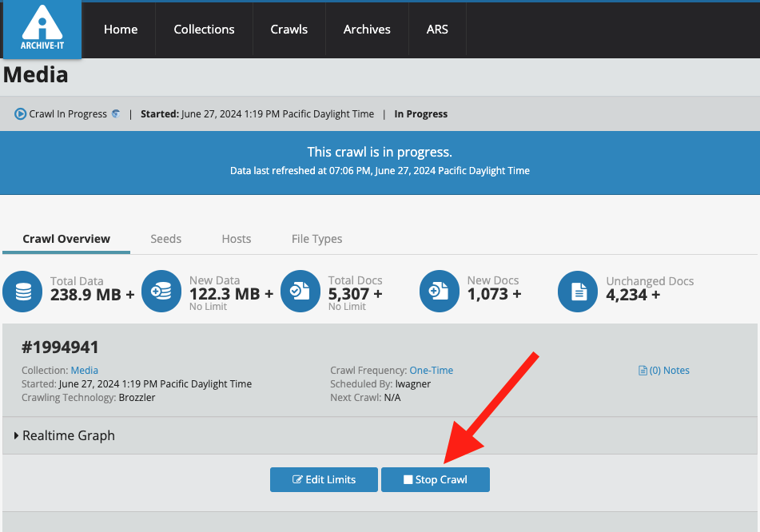Image resolution: width=760 pixels, height=532 pixels.
Task: Open the Home menu item
Action: 121,30
